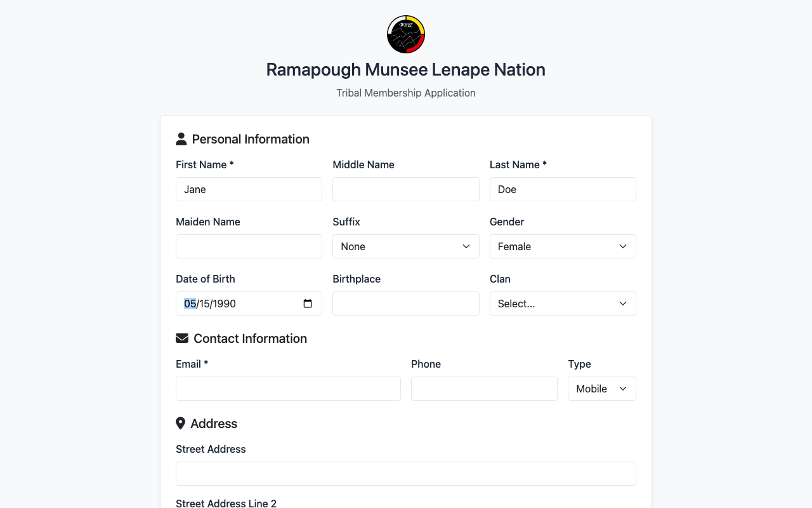This screenshot has height=508, width=812.
Task: Click the Personal Information person icon
Action: [182, 138]
